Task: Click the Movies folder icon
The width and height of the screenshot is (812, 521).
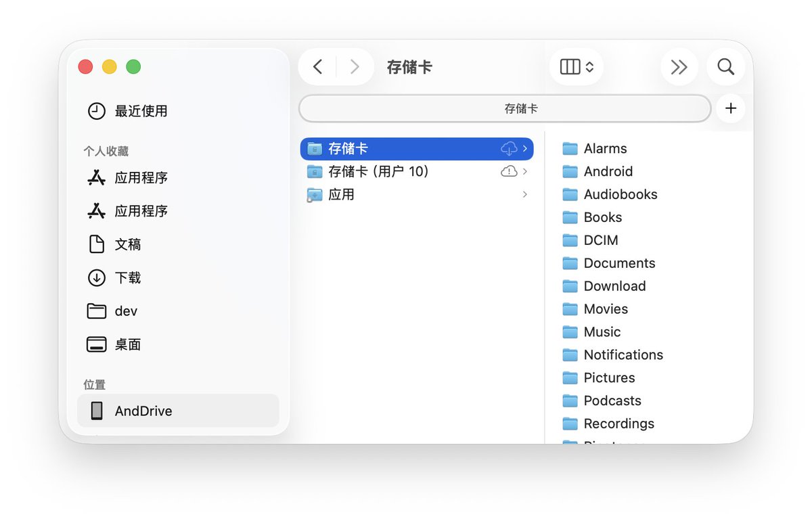Action: pos(570,309)
